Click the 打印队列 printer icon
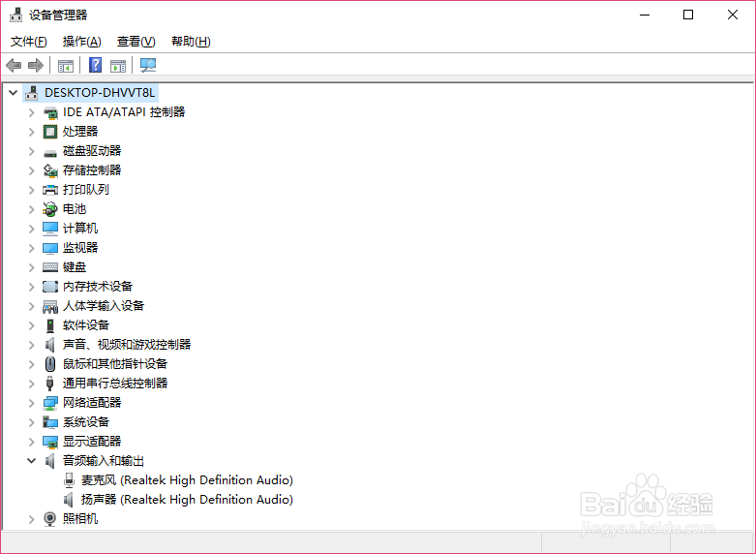This screenshot has width=756, height=554. click(x=50, y=190)
